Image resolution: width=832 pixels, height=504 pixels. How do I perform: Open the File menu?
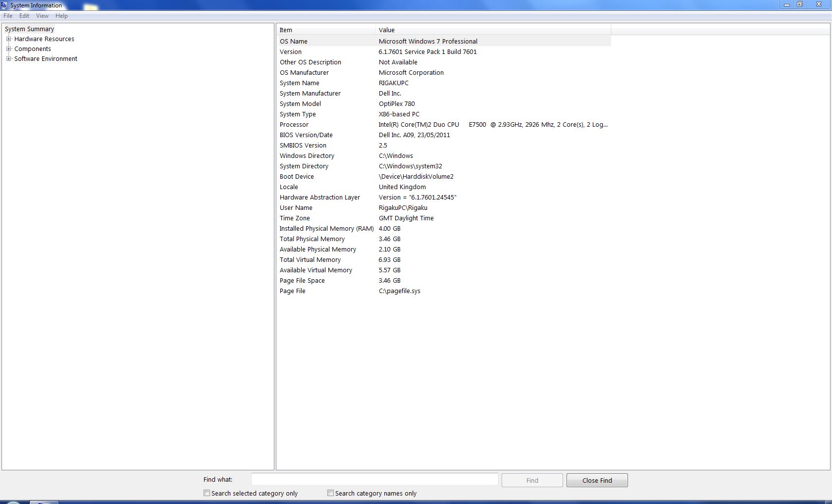point(8,16)
